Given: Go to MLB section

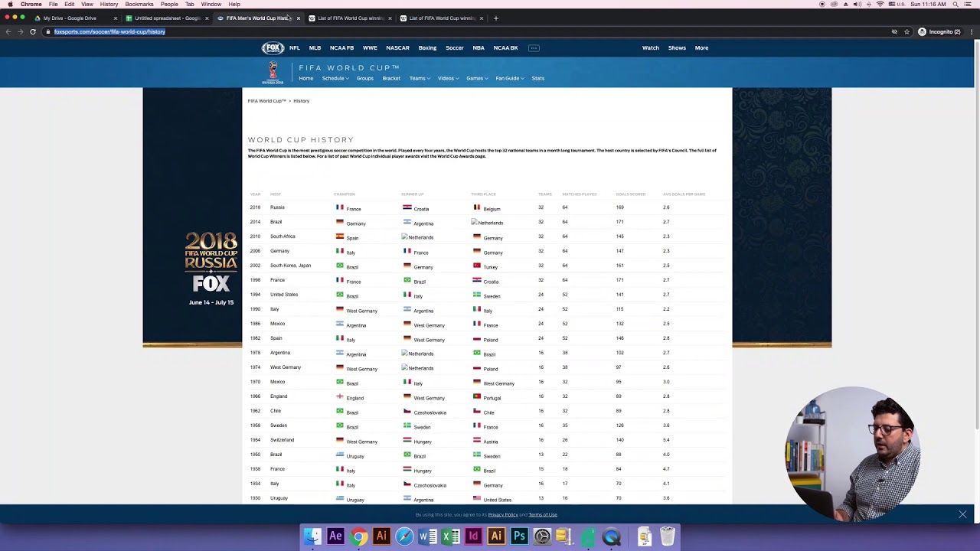Looking at the screenshot, I should (315, 47).
